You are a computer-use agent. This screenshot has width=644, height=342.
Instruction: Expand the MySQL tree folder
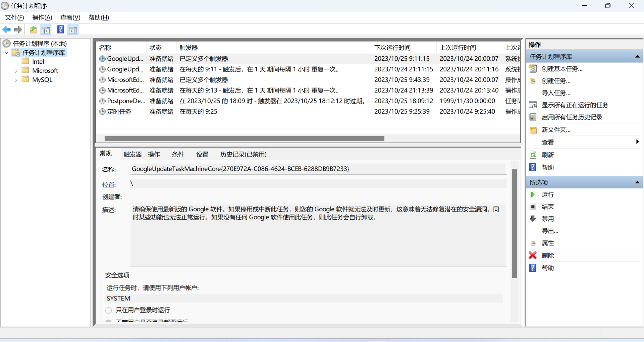click(16, 80)
